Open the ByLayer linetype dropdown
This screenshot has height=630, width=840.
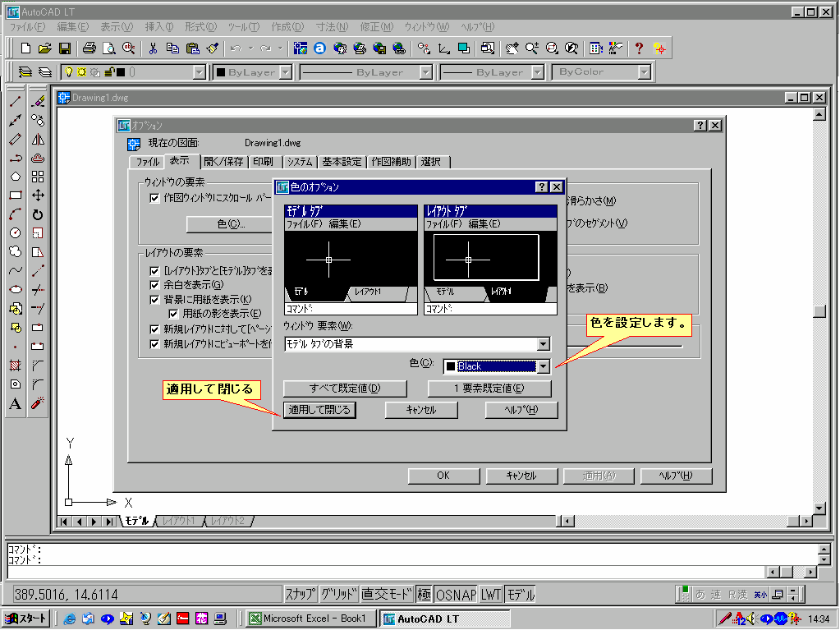click(x=425, y=72)
